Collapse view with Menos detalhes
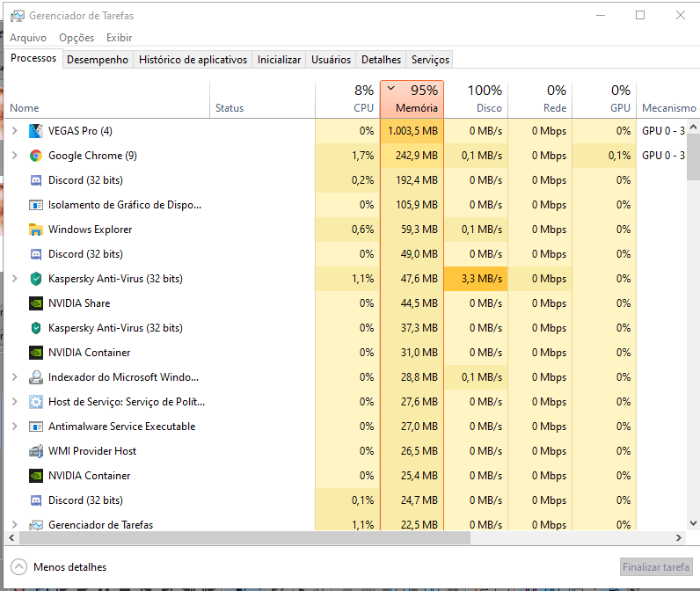The image size is (700, 591). 59,567
